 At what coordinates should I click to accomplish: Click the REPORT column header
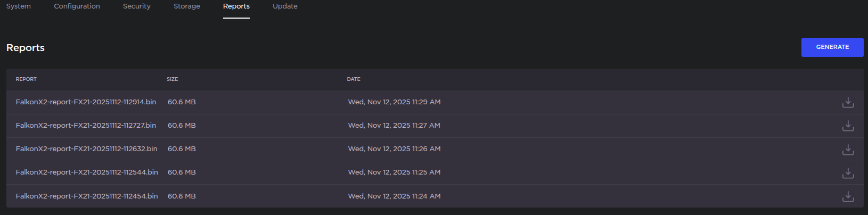click(x=26, y=79)
